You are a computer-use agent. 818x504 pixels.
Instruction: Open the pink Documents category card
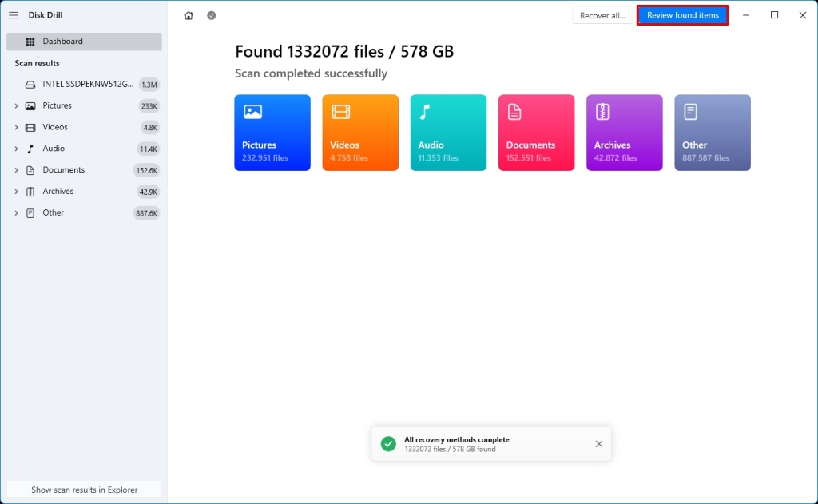coord(536,132)
